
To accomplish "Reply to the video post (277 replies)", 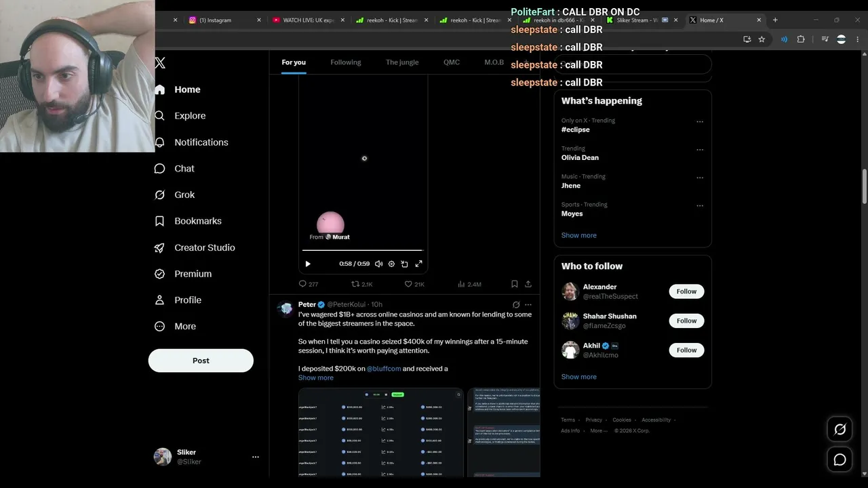I will pyautogui.click(x=309, y=284).
